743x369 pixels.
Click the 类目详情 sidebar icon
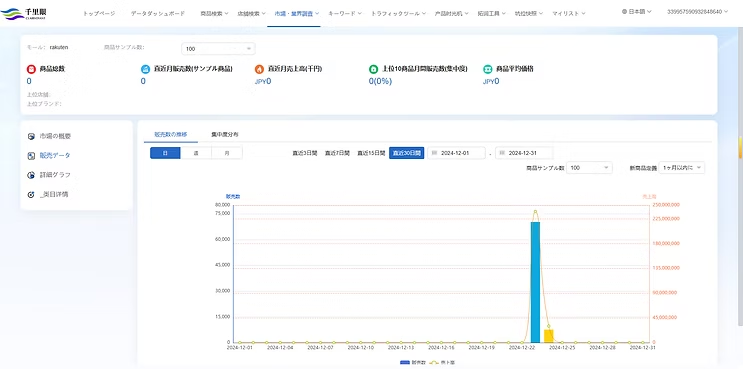click(x=31, y=195)
